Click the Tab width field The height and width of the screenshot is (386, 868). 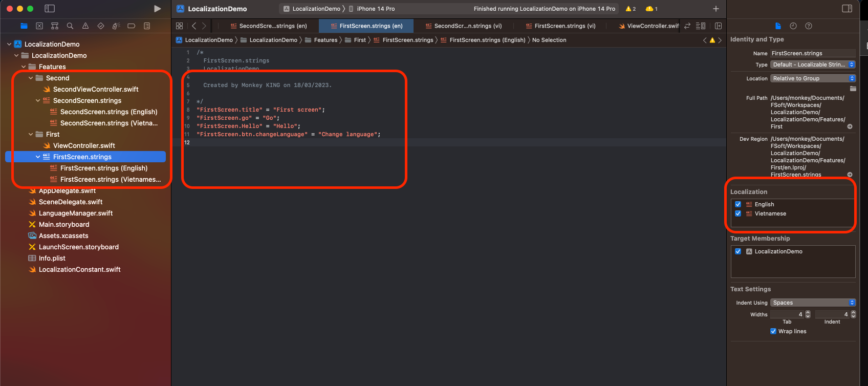787,314
